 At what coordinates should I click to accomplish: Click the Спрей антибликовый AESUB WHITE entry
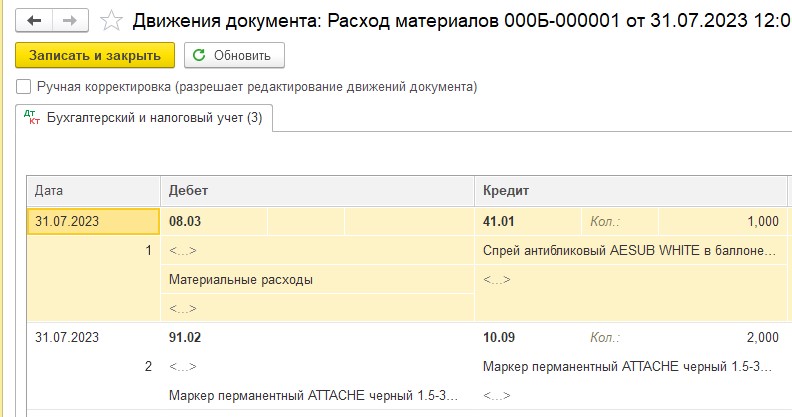pyautogui.click(x=630, y=250)
